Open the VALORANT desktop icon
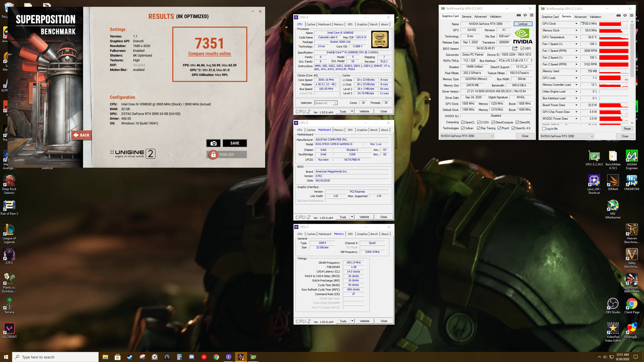Image resolution: width=644 pixels, height=362 pixels. click(x=9, y=331)
